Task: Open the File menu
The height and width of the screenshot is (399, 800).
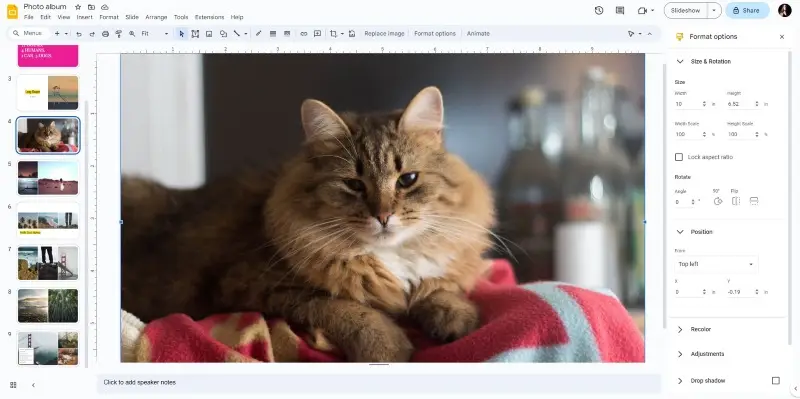Action: (29, 17)
